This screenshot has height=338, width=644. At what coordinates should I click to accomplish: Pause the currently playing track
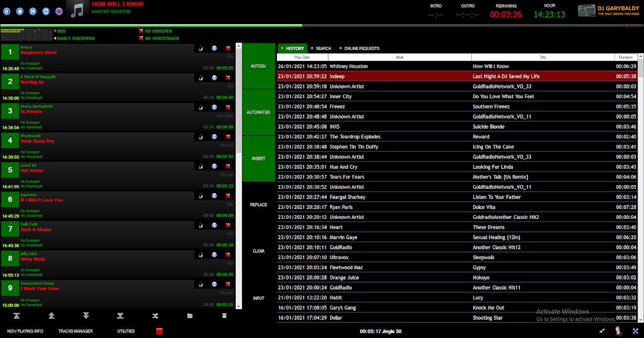click(x=6, y=11)
